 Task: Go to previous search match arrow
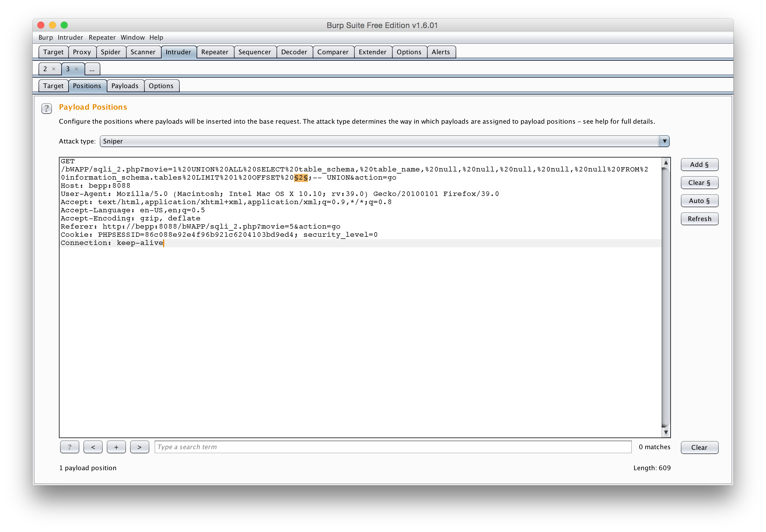93,447
